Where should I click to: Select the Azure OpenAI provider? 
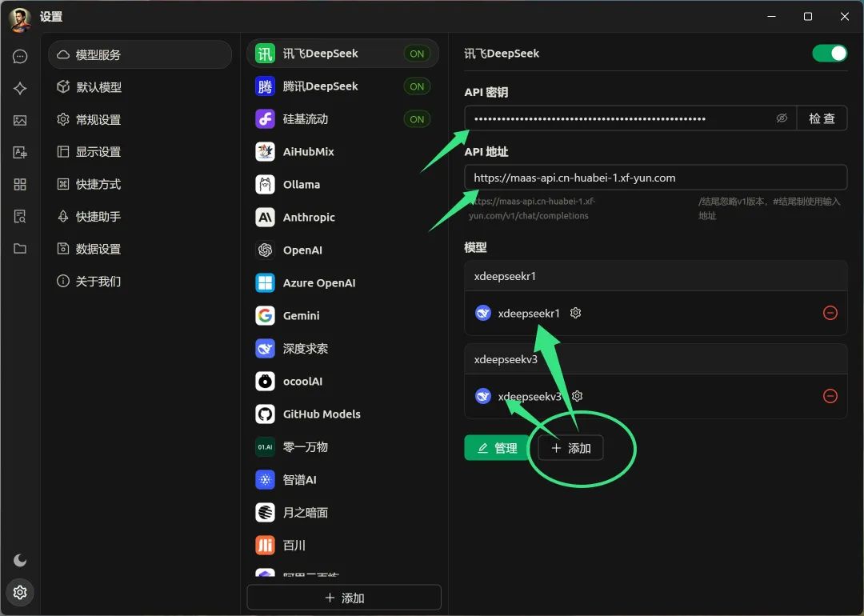click(342, 282)
